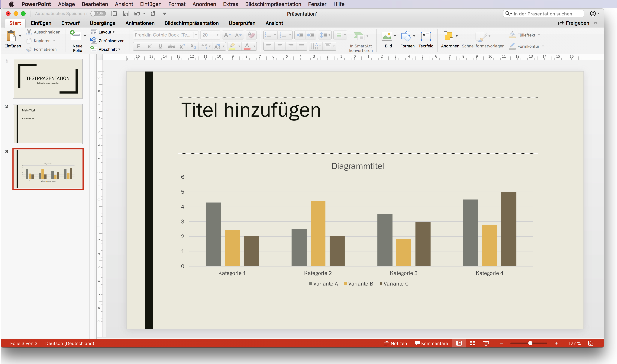Click the Formen shapes icon
The image size is (617, 364).
(406, 36)
